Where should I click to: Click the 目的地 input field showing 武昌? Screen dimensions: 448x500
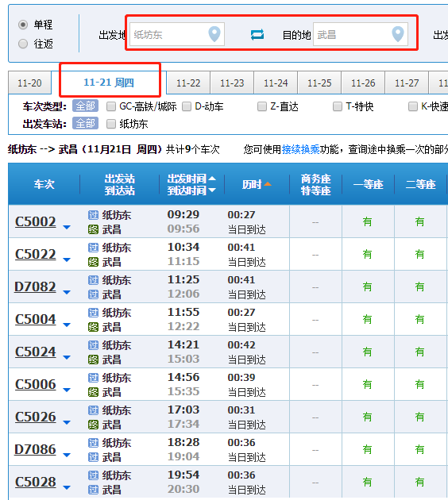coord(361,34)
